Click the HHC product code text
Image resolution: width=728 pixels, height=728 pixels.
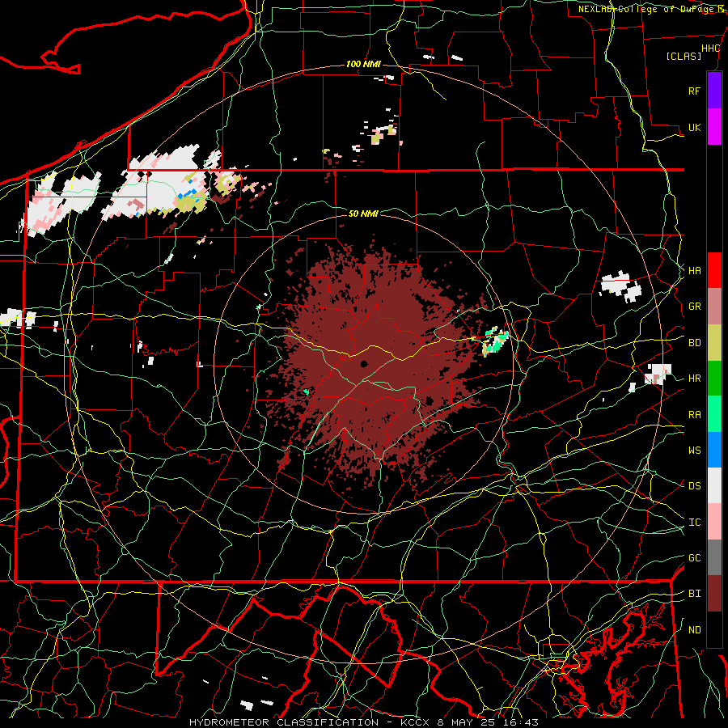710,49
